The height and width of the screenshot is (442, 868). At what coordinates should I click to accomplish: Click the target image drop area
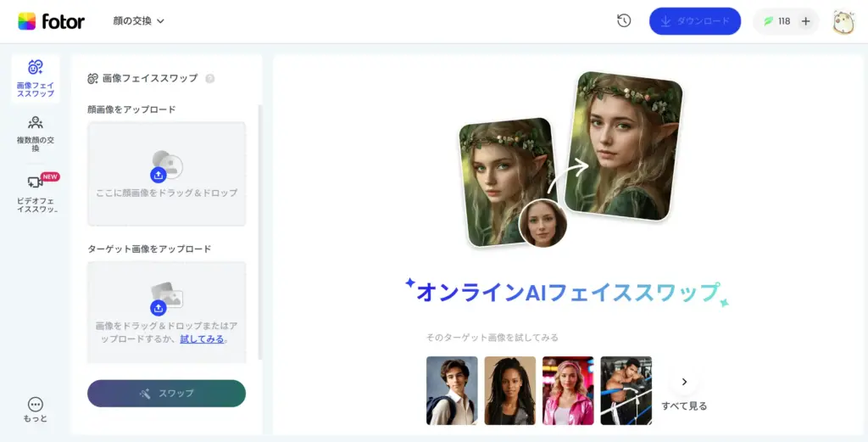[x=167, y=312]
